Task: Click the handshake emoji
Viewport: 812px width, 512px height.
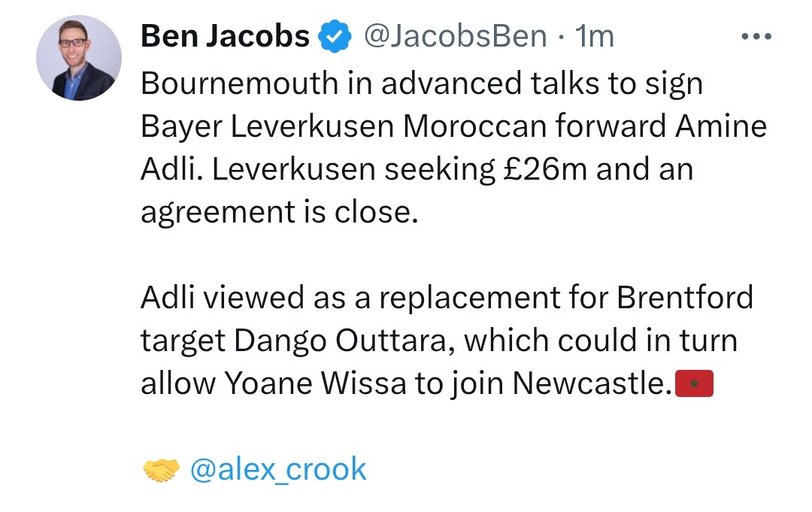Action: [161, 470]
